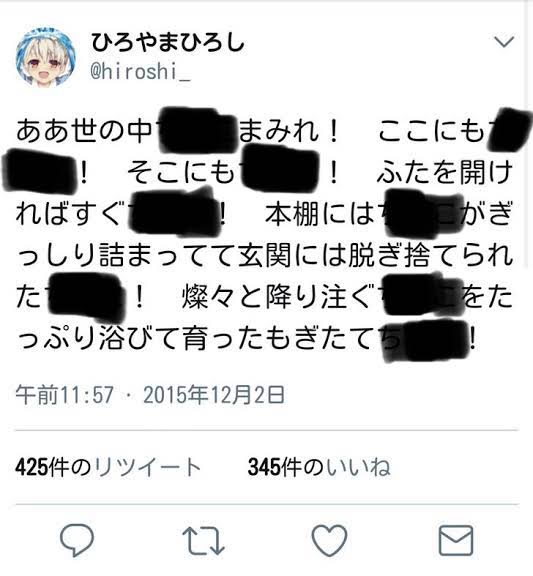The width and height of the screenshot is (533, 576).
Task: Click the words ふたを開け in the tweet
Action: (x=444, y=173)
